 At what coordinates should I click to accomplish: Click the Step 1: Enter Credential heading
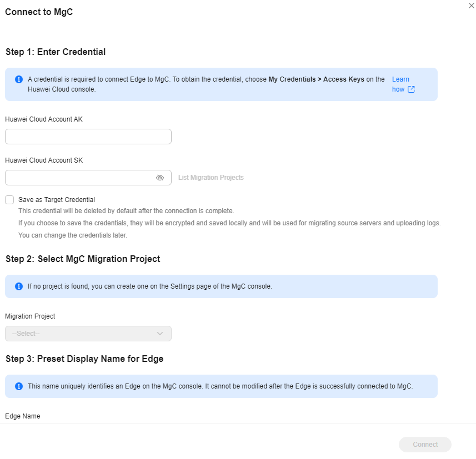coord(56,52)
